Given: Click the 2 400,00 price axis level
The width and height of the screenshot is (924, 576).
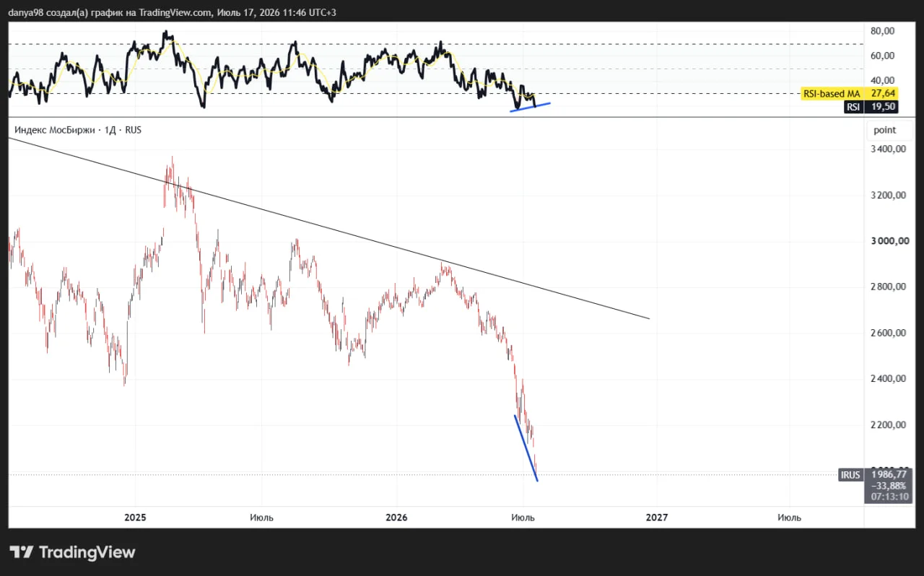Looking at the screenshot, I should pyautogui.click(x=889, y=378).
